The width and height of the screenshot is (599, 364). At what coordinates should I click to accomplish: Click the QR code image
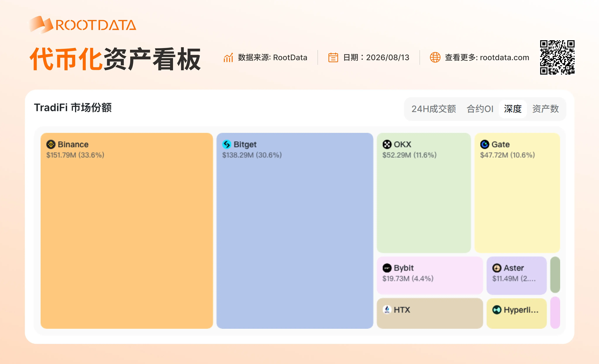click(x=557, y=57)
